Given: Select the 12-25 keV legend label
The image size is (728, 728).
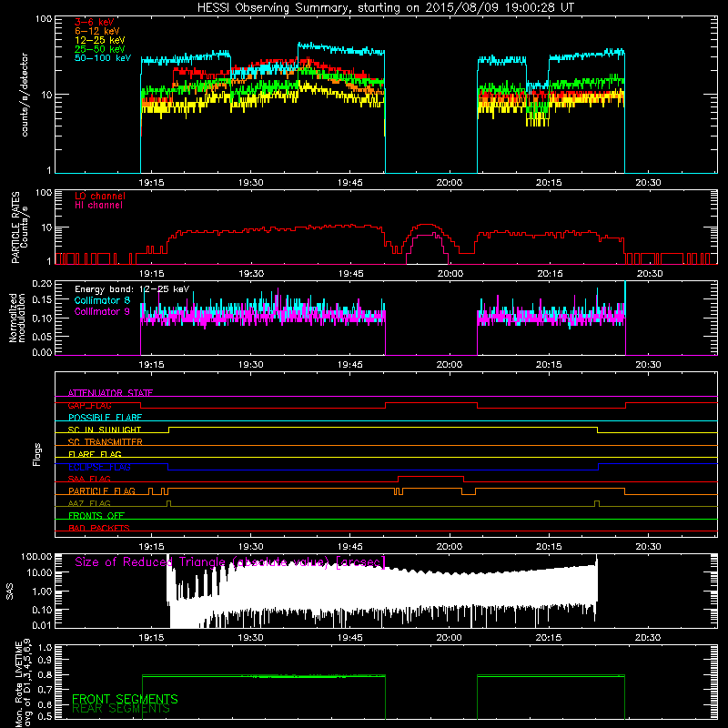Looking at the screenshot, I should click(100, 40).
